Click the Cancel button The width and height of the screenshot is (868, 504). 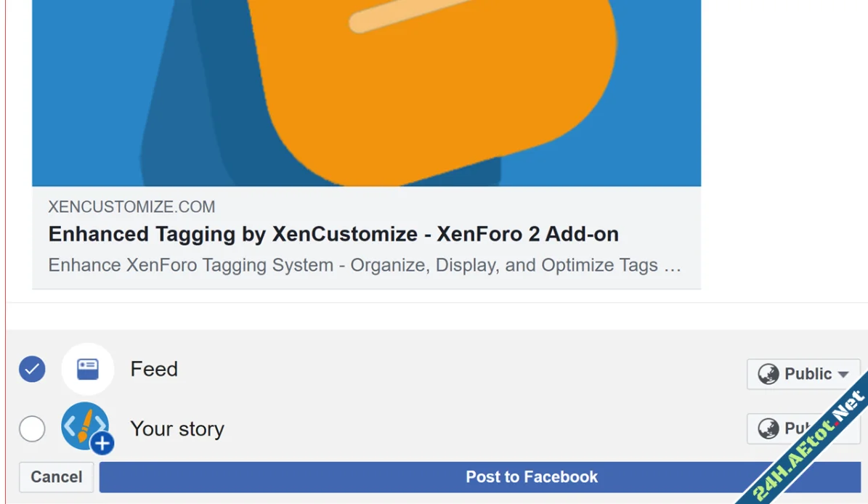(56, 477)
